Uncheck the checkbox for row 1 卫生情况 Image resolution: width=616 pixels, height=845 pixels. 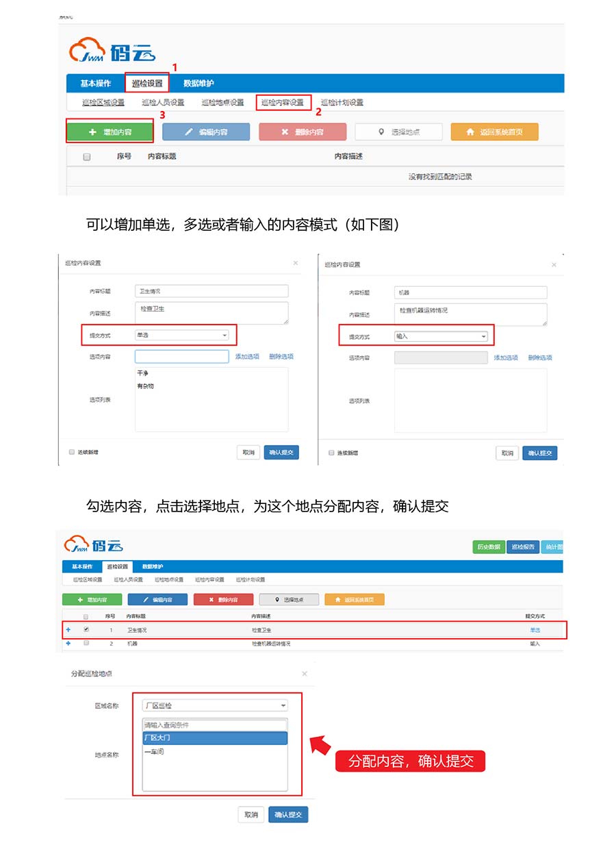[86, 629]
